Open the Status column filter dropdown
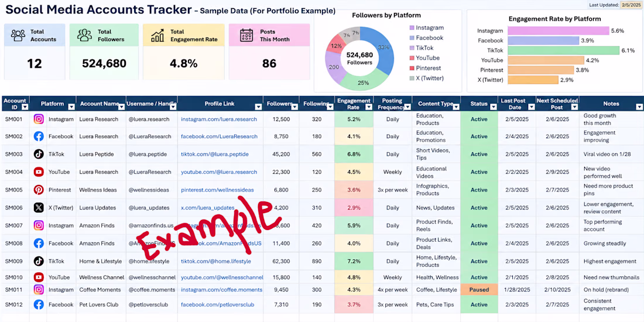Screen dimensions: 644x322 click(x=494, y=107)
